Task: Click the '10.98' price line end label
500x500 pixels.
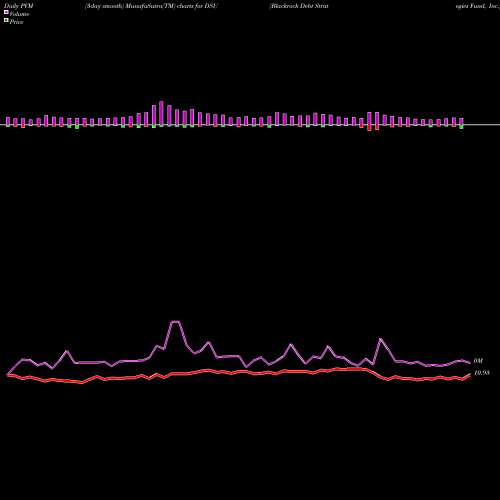Action: 482,373
